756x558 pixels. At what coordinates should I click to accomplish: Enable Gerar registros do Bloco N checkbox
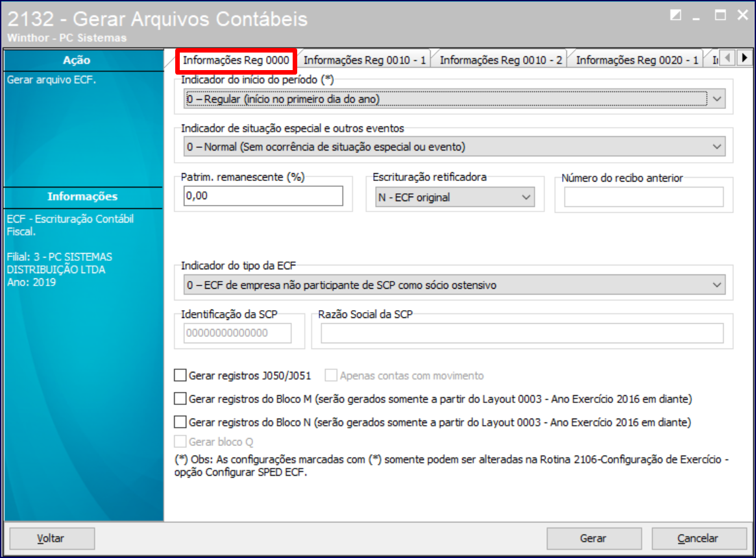click(x=180, y=422)
